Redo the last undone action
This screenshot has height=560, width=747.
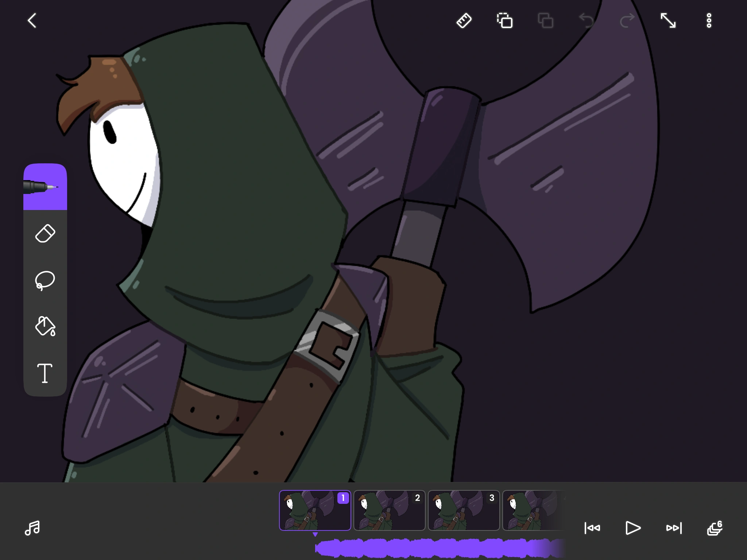627,20
